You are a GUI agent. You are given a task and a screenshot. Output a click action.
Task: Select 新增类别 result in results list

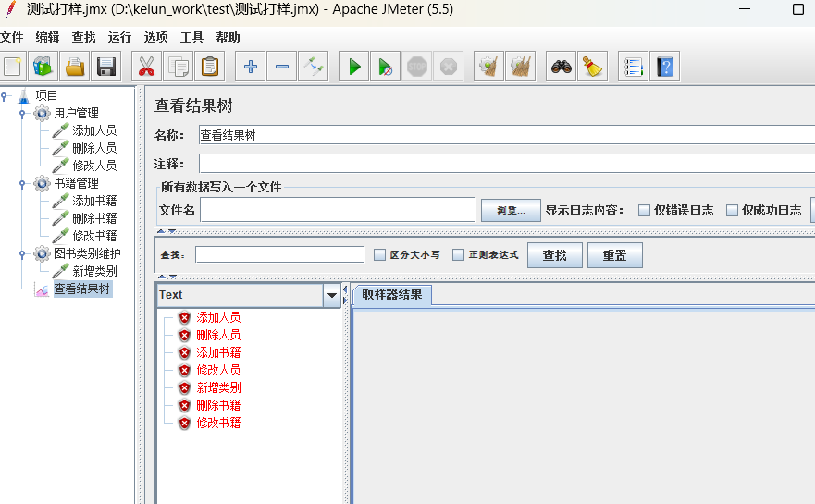218,387
